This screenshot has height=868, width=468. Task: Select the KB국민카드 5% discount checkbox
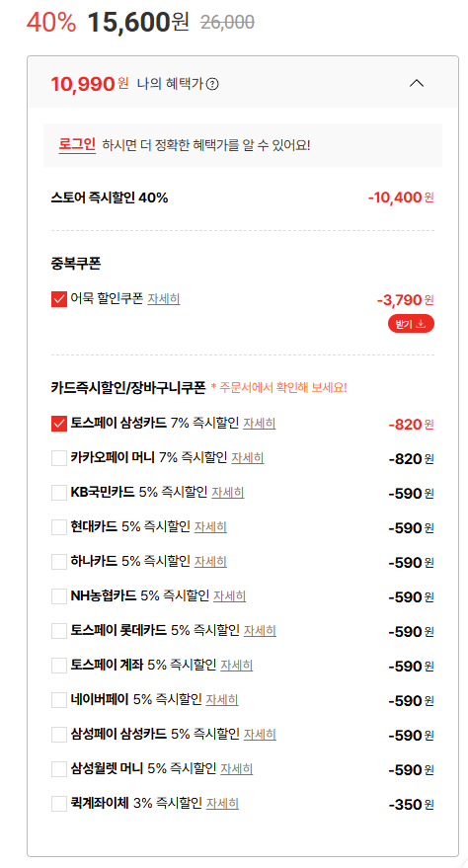click(59, 492)
